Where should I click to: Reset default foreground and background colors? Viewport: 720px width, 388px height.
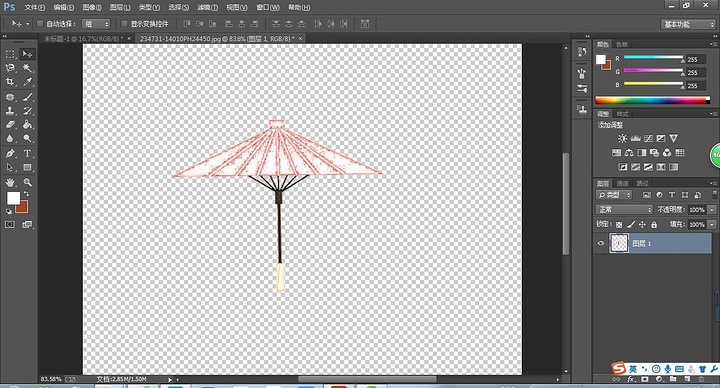coord(9,211)
